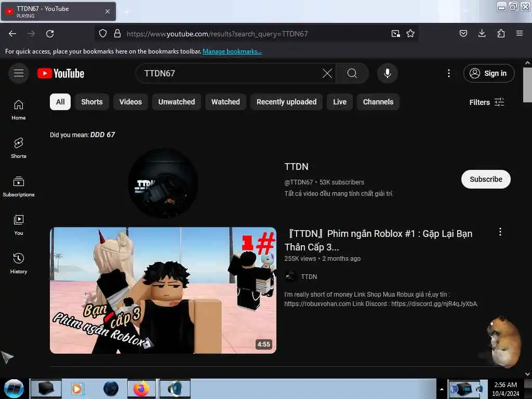Reload the page with the refresh icon
Image resolution: width=532 pixels, height=399 pixels.
point(50,34)
